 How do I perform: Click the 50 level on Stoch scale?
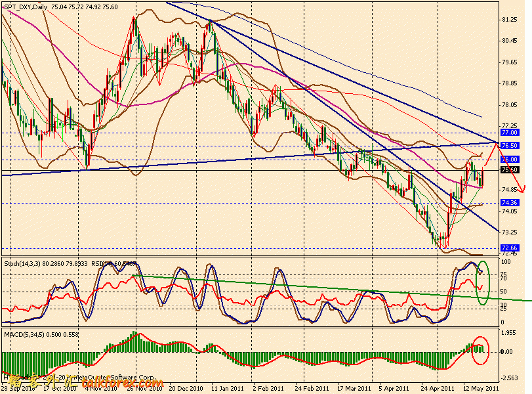point(504,292)
